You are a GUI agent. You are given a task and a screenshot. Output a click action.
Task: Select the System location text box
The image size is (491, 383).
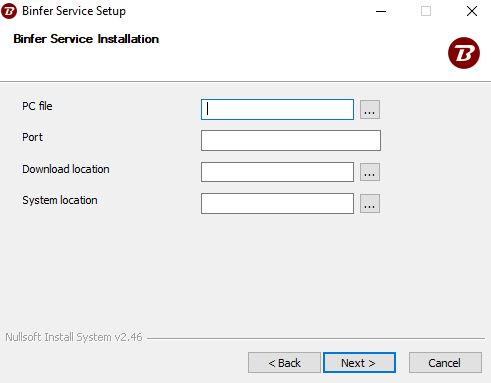coord(277,203)
